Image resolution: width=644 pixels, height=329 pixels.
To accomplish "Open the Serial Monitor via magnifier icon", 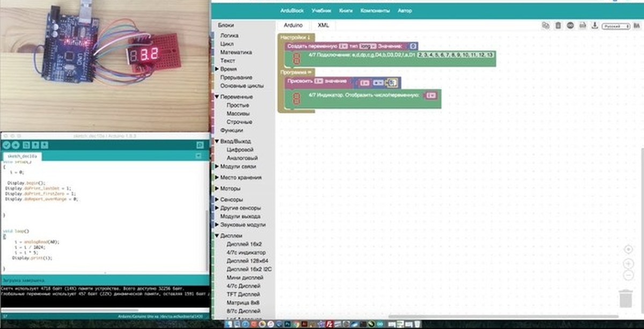I will pos(200,145).
